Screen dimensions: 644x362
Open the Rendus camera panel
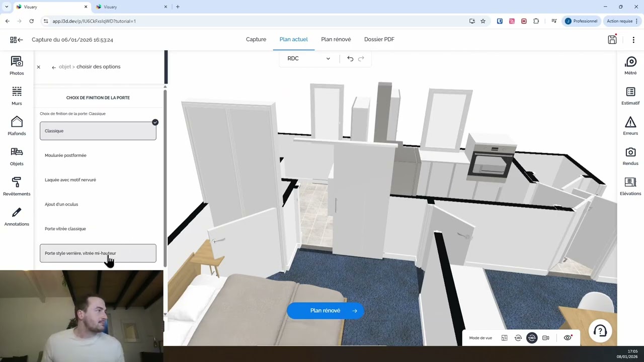pyautogui.click(x=630, y=156)
